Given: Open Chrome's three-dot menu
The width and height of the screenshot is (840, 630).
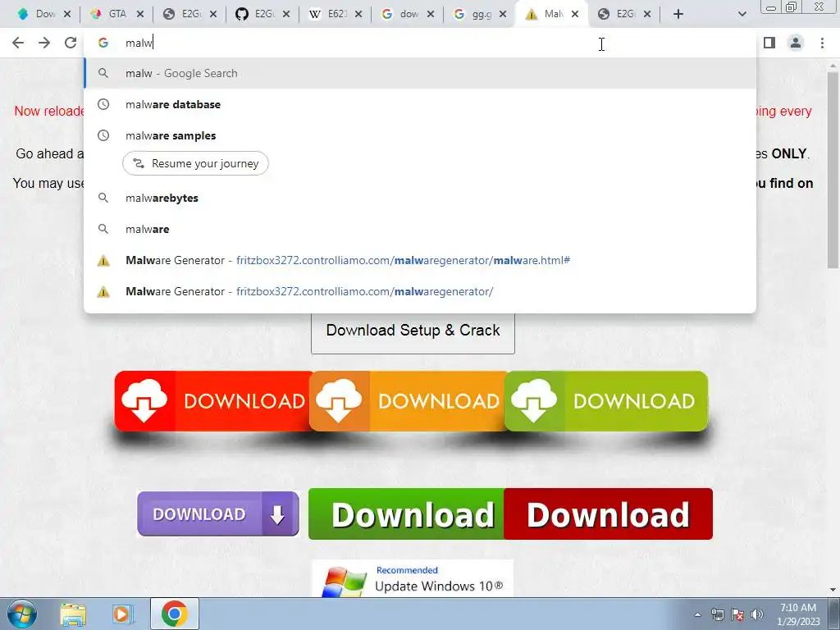Looking at the screenshot, I should (822, 43).
